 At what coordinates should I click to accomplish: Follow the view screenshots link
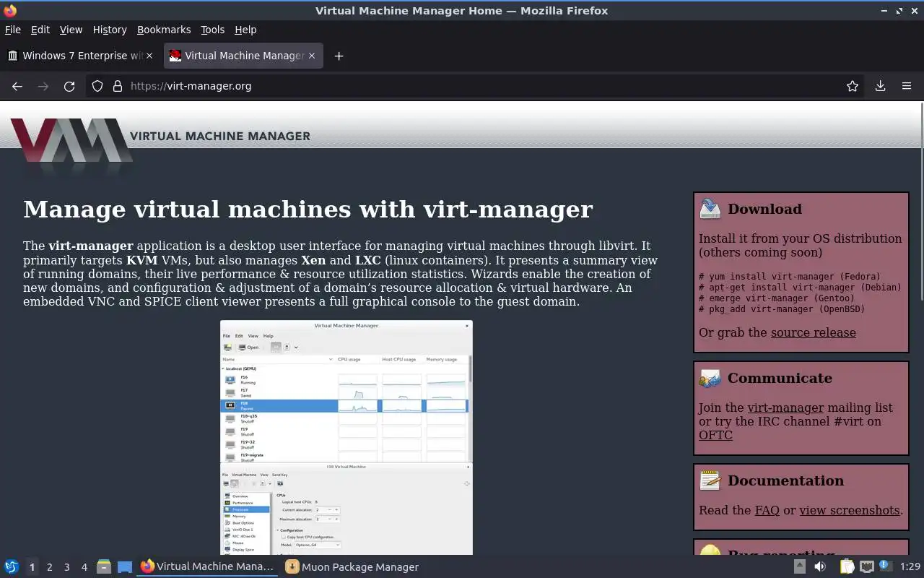click(x=850, y=510)
